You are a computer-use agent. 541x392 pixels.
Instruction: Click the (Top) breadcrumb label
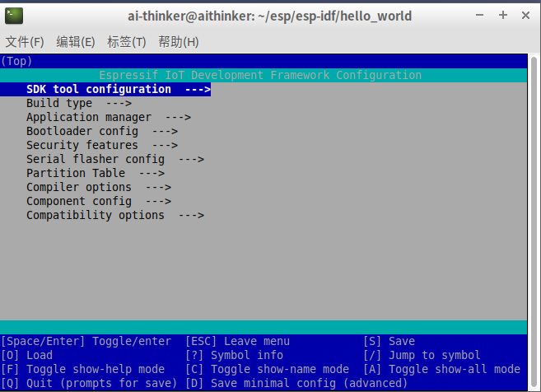[16, 61]
